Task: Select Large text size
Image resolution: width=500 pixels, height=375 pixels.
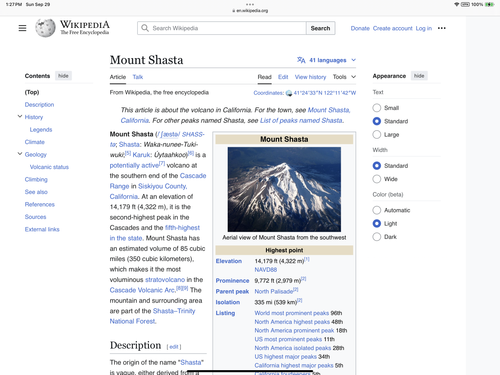Action: point(377,134)
